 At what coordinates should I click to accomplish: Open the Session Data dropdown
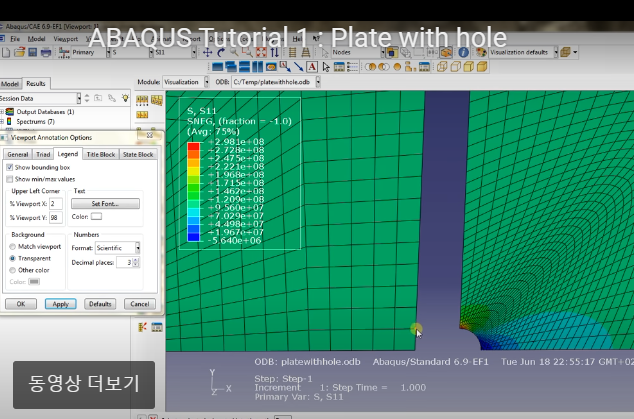click(78, 98)
